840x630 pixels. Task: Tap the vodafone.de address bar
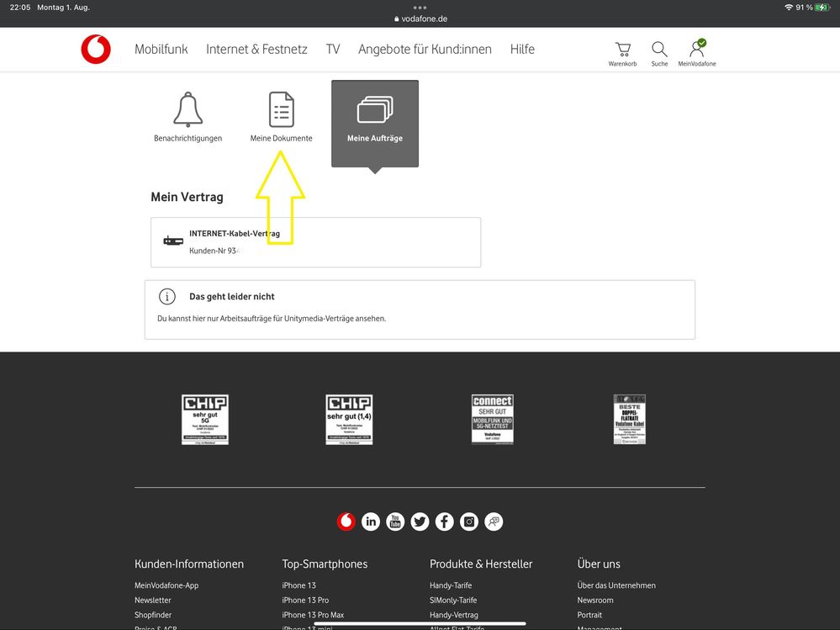pos(420,19)
